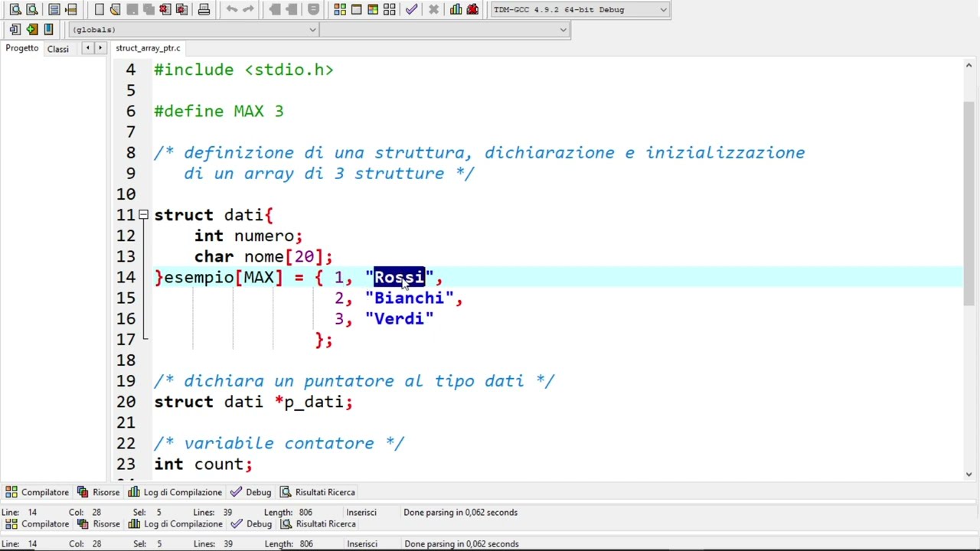Click the Save All icon
This screenshot has height=551, width=980.
click(x=149, y=9)
